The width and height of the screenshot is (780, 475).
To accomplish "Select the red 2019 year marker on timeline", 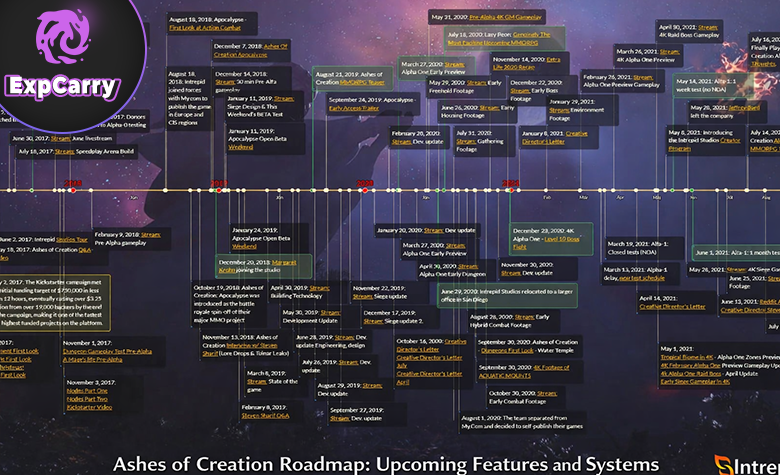I will click(219, 190).
